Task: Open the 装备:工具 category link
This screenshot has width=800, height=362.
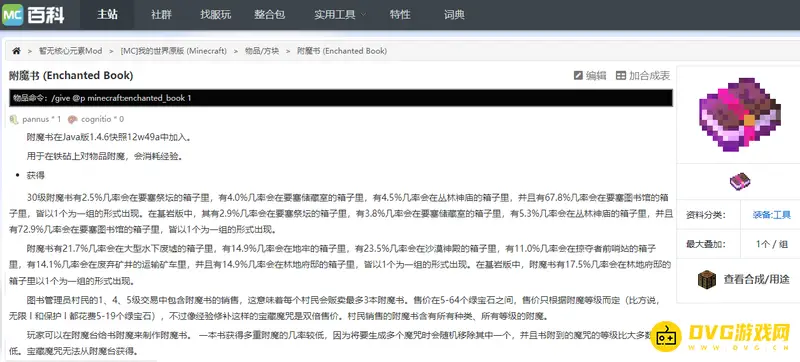Action: point(771,215)
